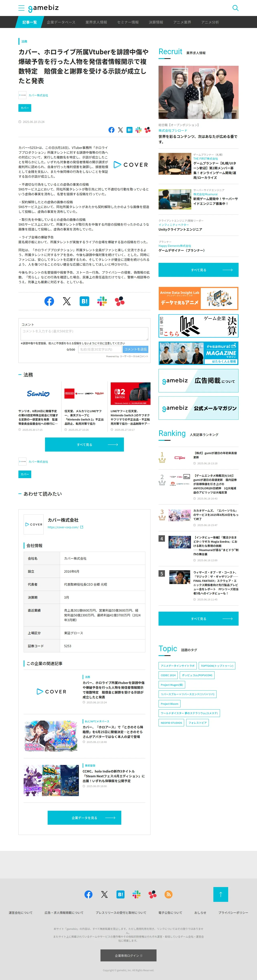Share on X icon under the article date

(120, 130)
